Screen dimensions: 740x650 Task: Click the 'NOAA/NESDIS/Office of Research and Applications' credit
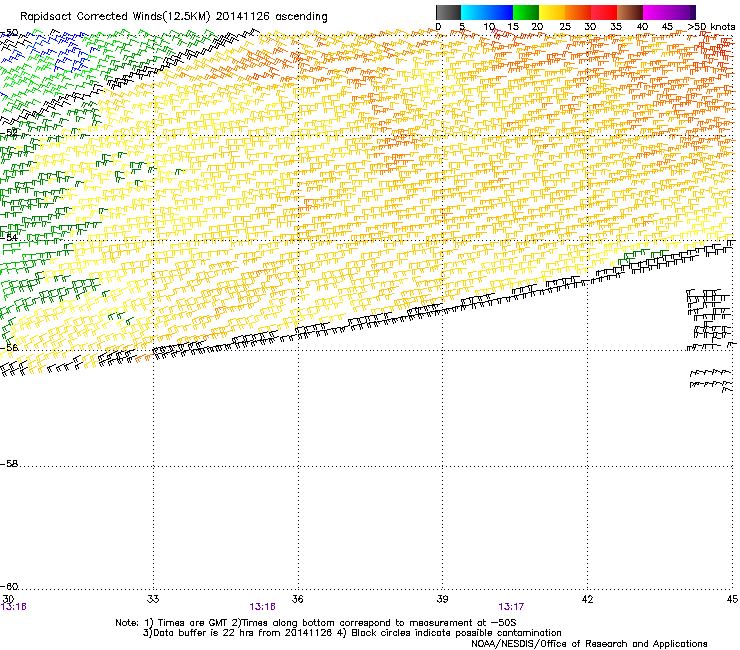click(589, 644)
